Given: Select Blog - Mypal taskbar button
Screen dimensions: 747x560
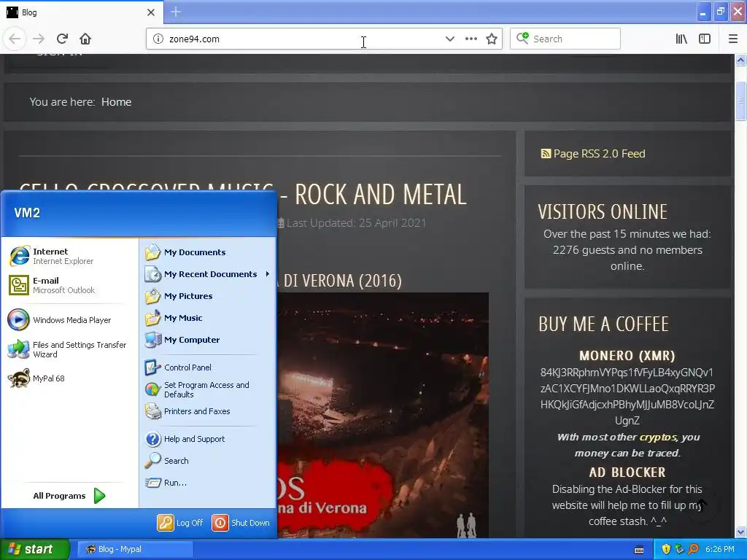Looking at the screenshot, I should pos(135,549).
